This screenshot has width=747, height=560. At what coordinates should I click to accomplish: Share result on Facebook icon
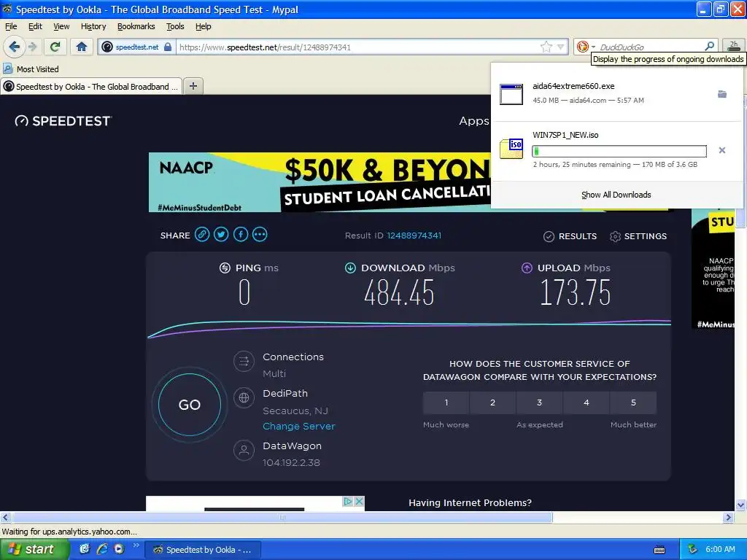tap(241, 234)
